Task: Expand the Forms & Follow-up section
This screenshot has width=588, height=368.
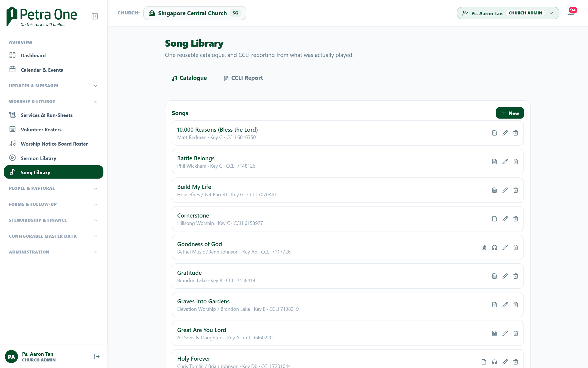Action: click(53, 204)
